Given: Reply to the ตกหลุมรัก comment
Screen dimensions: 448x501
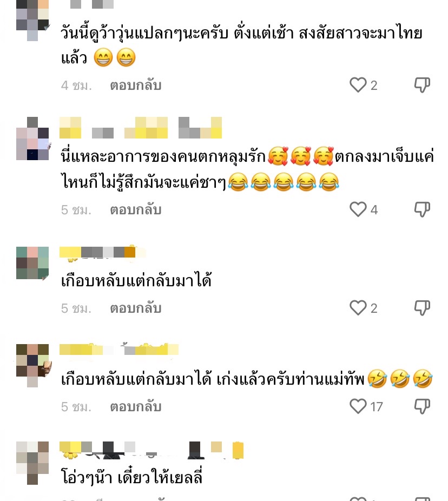Looking at the screenshot, I should click(x=135, y=210).
